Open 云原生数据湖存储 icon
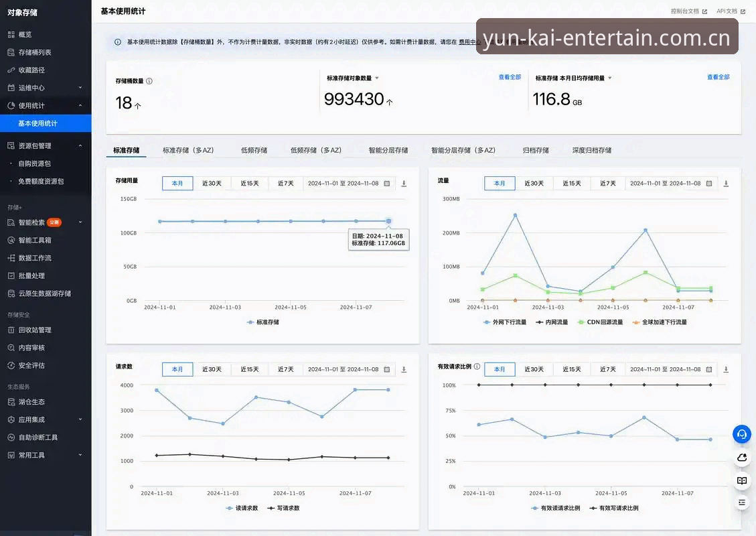The height and width of the screenshot is (536, 756). pyautogui.click(x=11, y=294)
